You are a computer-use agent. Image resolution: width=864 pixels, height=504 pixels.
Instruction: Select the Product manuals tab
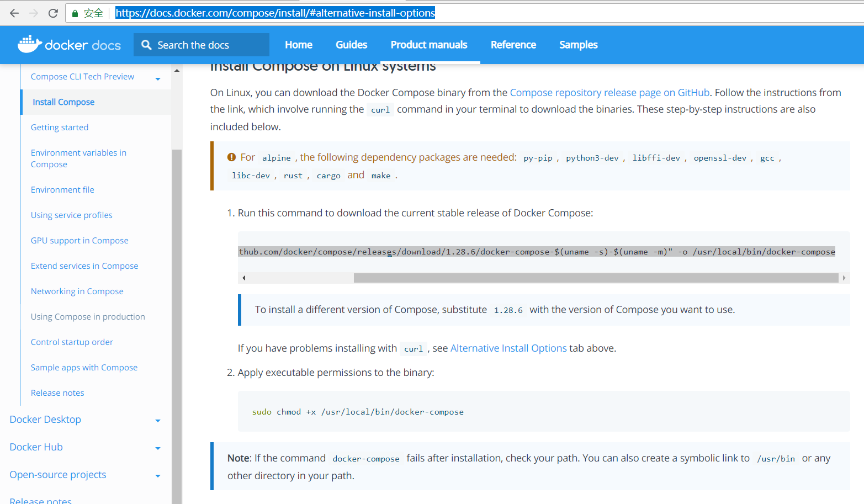pyautogui.click(x=429, y=45)
